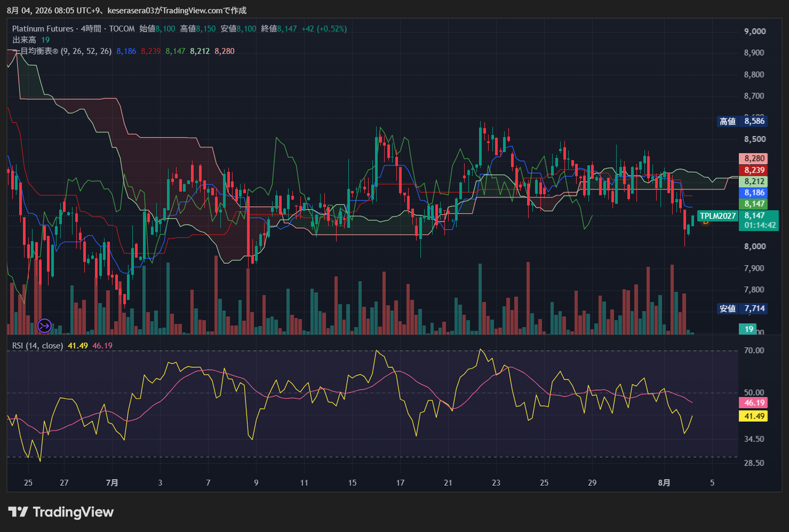This screenshot has height=532, width=789.
Task: Click the 34.50 RSI axis label
Action: [756, 439]
